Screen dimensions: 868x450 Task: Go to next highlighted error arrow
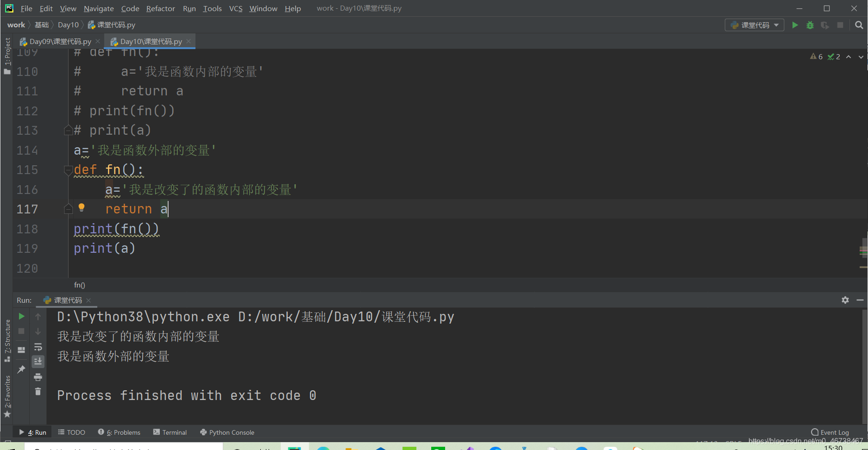tap(861, 57)
